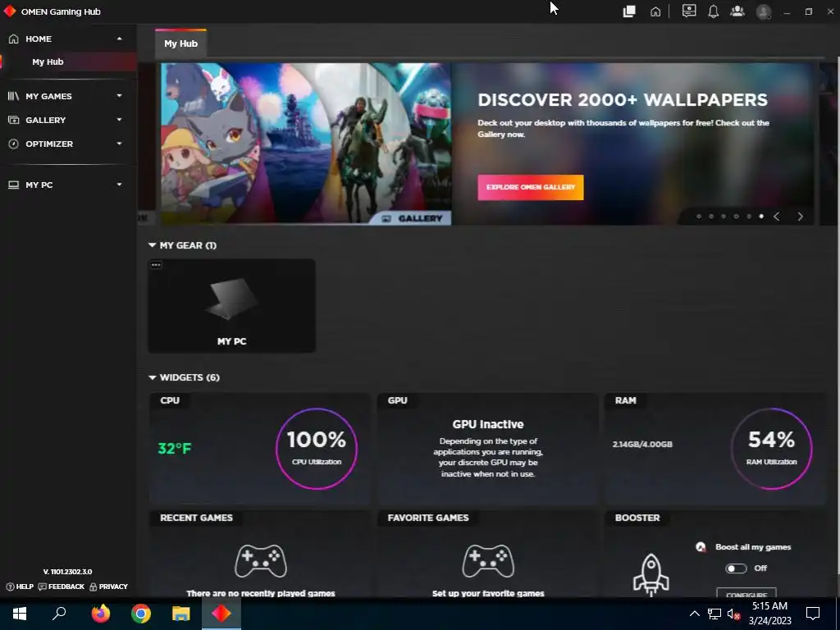Expand the MY PC sidebar dropdown arrow
Screen dimensions: 840x630
pos(119,185)
